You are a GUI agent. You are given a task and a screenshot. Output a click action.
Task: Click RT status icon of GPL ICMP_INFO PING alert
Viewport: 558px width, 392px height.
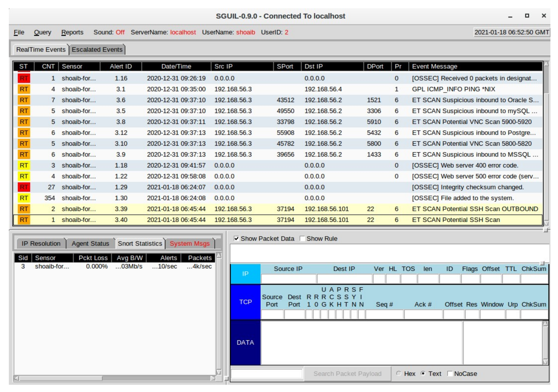24,89
